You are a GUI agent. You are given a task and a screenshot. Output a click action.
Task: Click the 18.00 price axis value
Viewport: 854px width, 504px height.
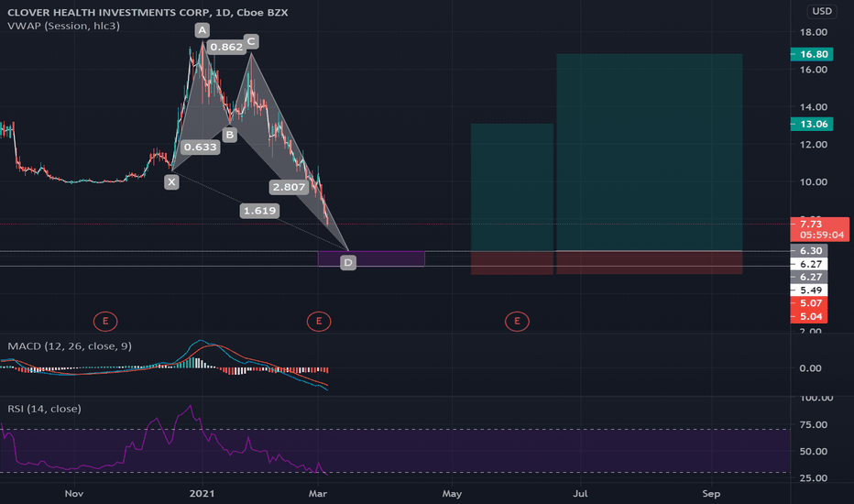tap(814, 32)
